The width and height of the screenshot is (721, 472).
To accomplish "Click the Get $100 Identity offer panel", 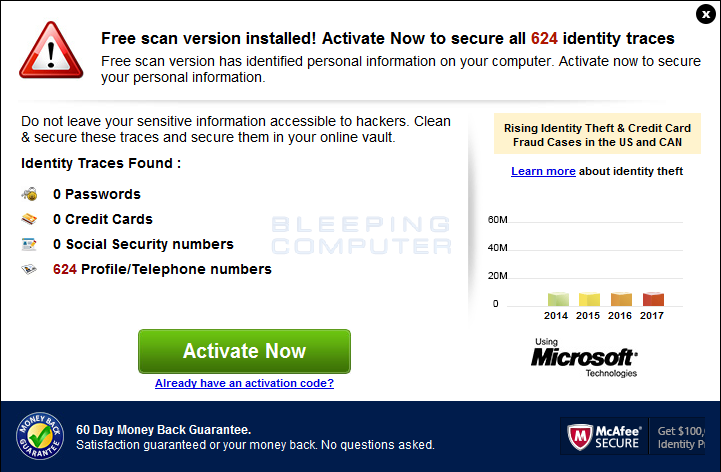I will 677,437.
